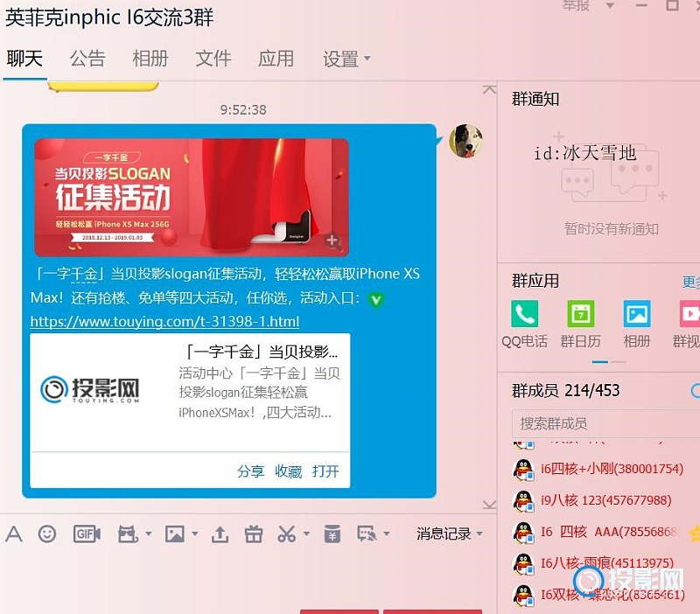Click the 投影网 logo in link card
Viewport: 700px width, 614px height.
[x=90, y=389]
